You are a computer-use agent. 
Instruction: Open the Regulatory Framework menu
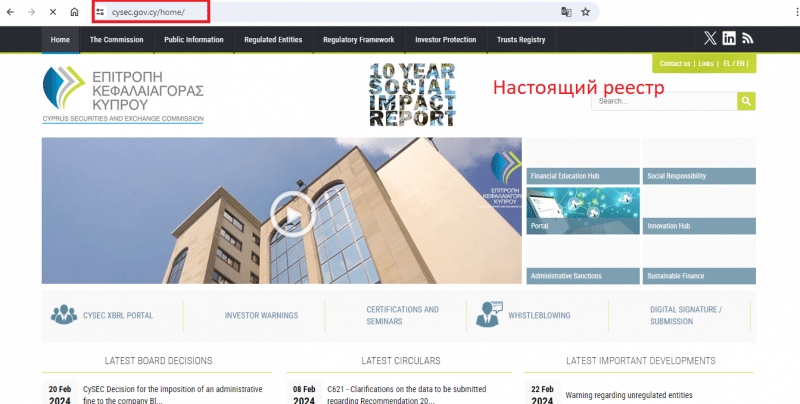(x=359, y=40)
